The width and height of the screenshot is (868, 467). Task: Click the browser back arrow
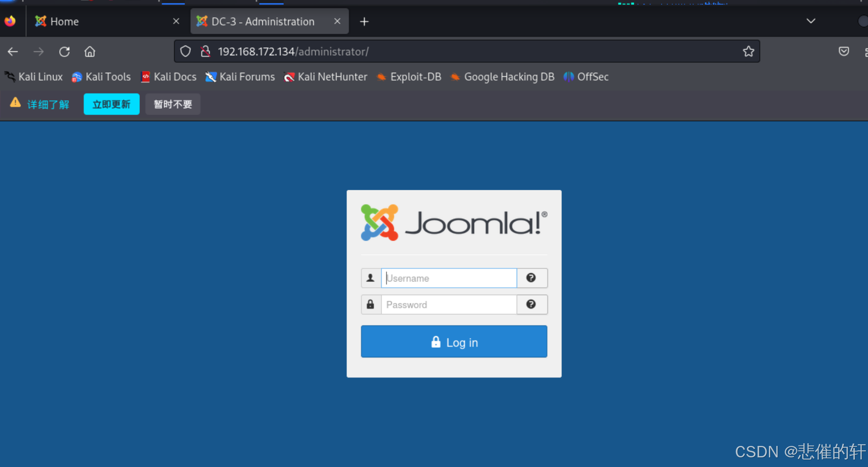[x=13, y=52]
